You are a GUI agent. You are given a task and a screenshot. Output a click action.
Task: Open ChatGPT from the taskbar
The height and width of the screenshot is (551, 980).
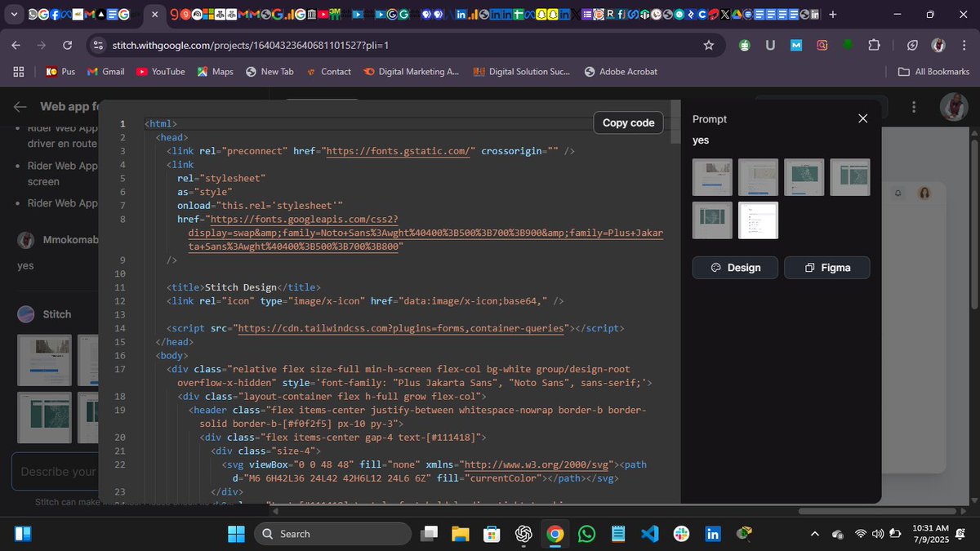(x=523, y=534)
